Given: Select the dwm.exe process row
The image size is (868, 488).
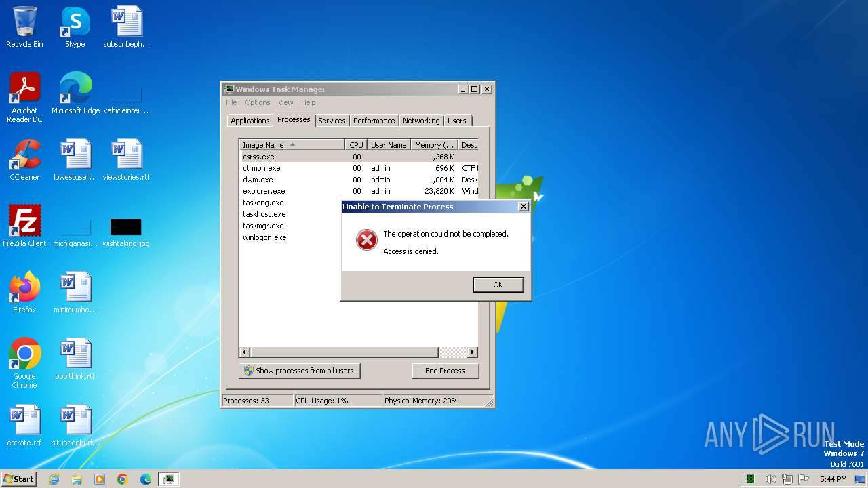Looking at the screenshot, I should [x=359, y=180].
